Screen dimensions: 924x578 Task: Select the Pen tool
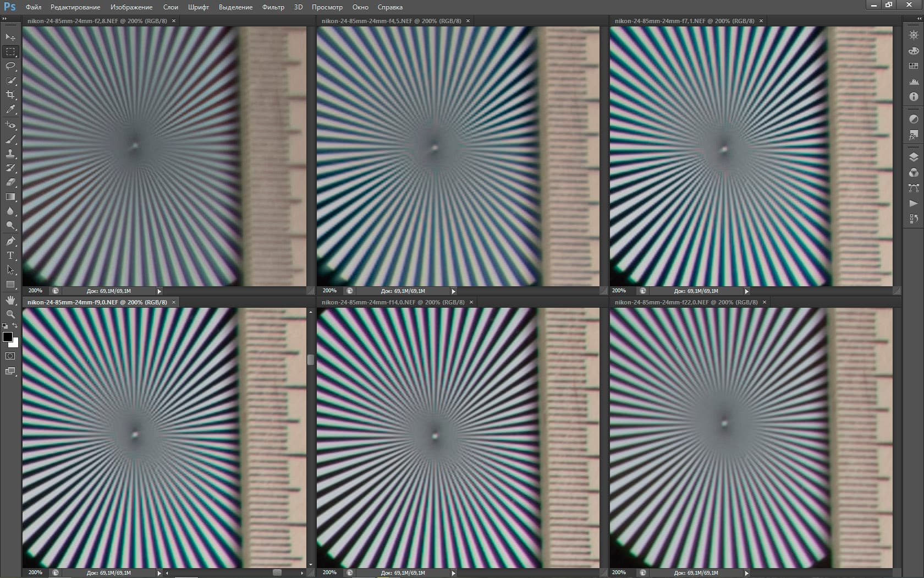(x=10, y=241)
